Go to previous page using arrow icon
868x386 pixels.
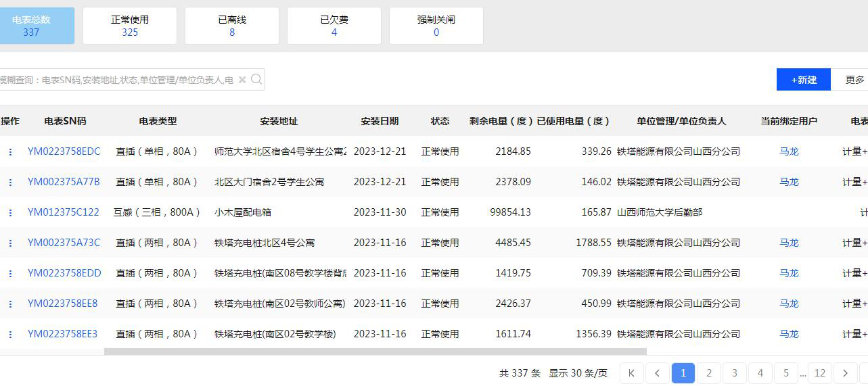[x=658, y=373]
